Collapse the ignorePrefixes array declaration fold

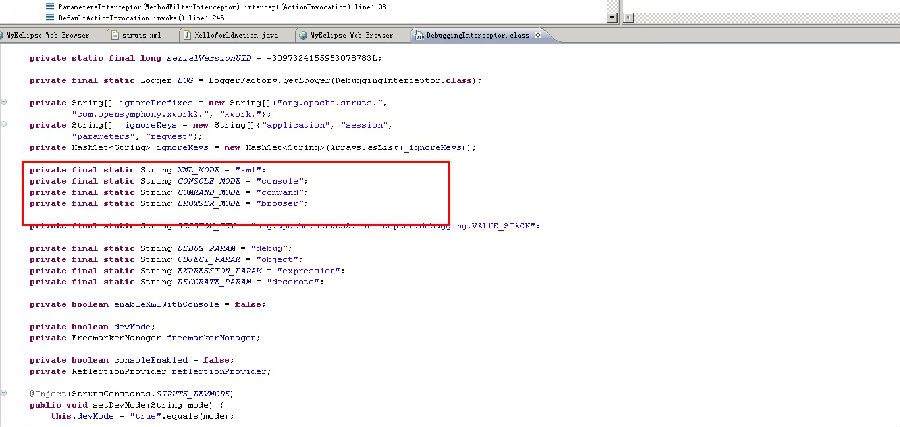pyautogui.click(x=4, y=103)
